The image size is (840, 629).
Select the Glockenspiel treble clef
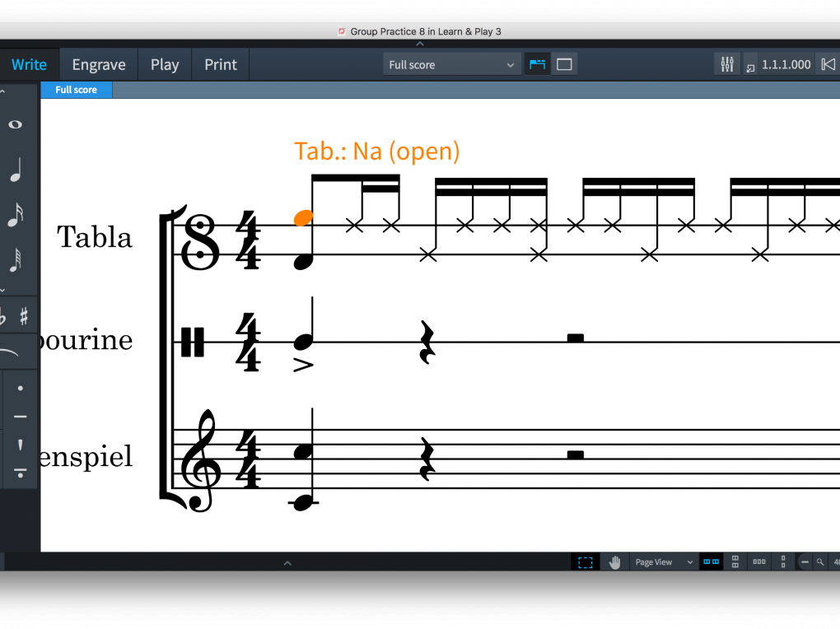[x=200, y=459]
